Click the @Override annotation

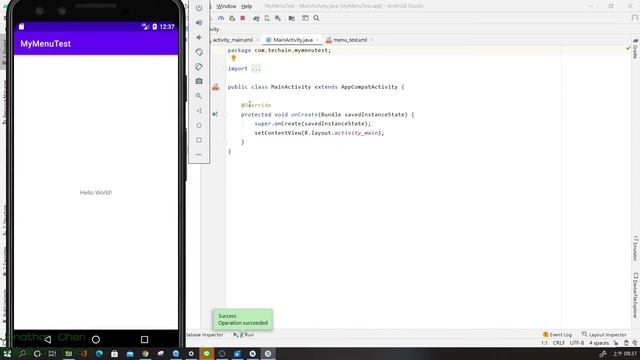pyautogui.click(x=256, y=105)
